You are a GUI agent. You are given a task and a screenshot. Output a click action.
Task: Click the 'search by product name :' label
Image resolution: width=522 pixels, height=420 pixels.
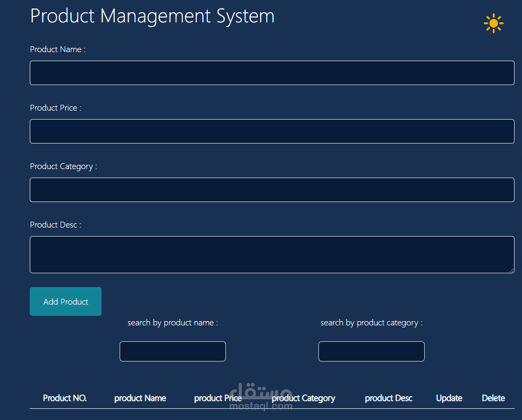click(173, 323)
